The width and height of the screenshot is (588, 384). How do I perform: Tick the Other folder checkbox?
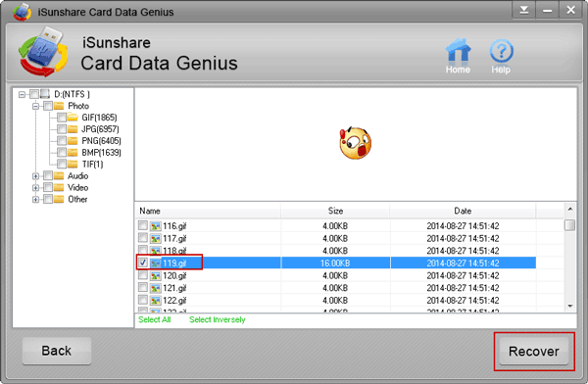(x=48, y=199)
